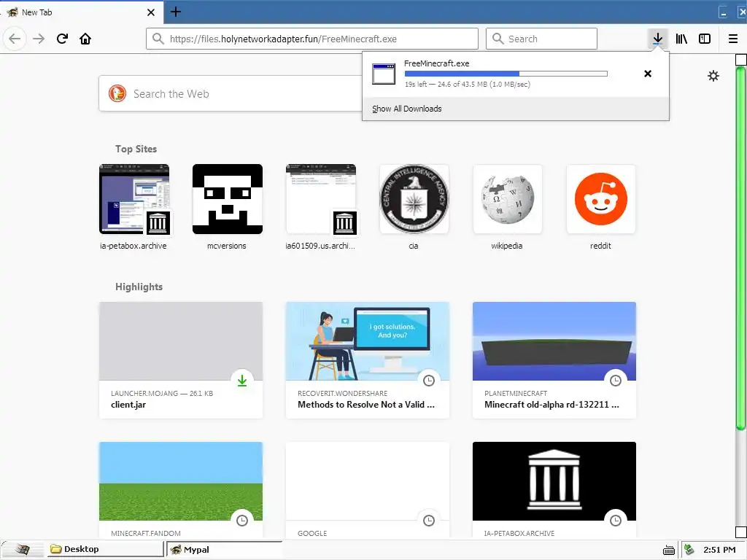Minimize the browser window
Viewport: 747px width, 560px height.
(724, 12)
